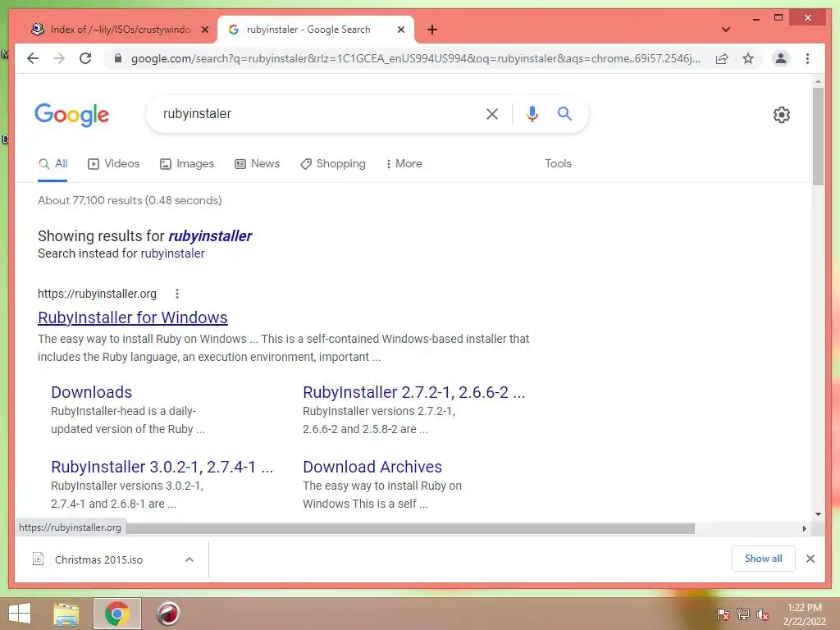Click the browser forward arrow
The image size is (840, 630).
coord(59,58)
